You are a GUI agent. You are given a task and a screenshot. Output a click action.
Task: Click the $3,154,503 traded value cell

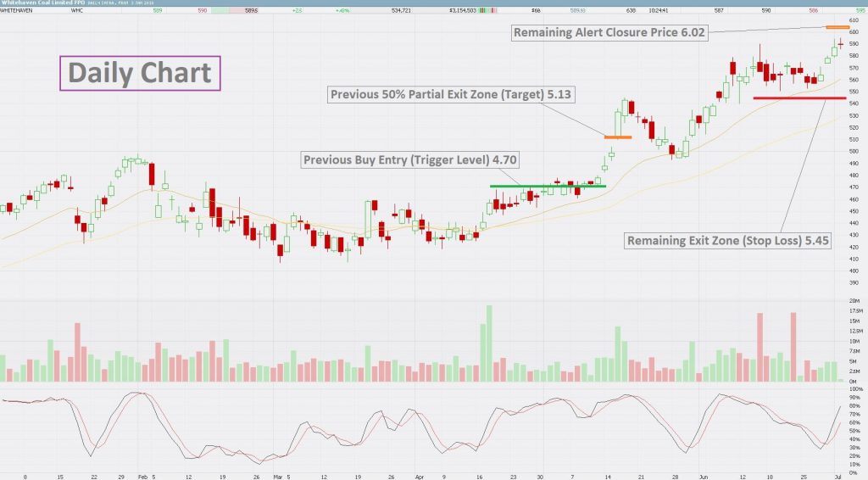[x=463, y=10]
